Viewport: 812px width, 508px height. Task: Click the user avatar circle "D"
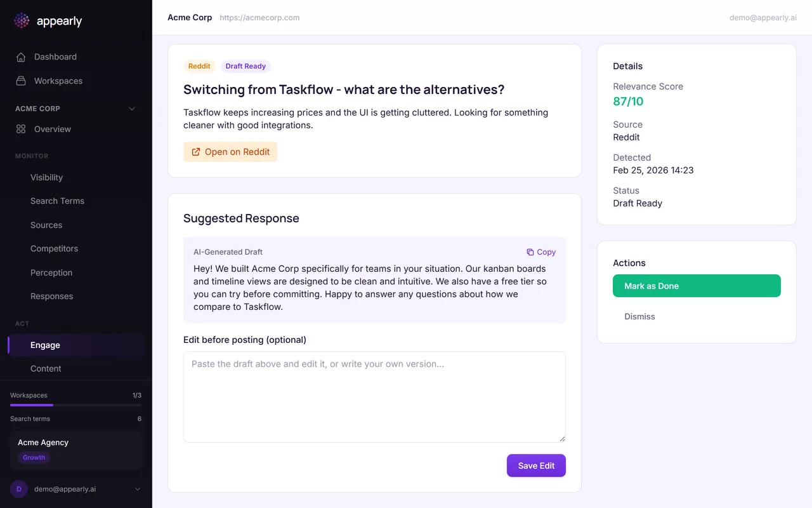tap(19, 489)
